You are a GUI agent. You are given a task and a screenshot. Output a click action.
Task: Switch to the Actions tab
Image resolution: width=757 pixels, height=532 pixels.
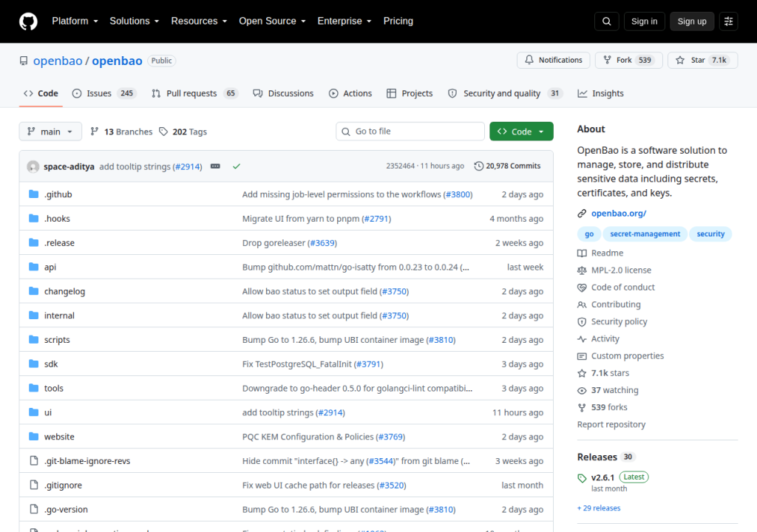coord(350,93)
